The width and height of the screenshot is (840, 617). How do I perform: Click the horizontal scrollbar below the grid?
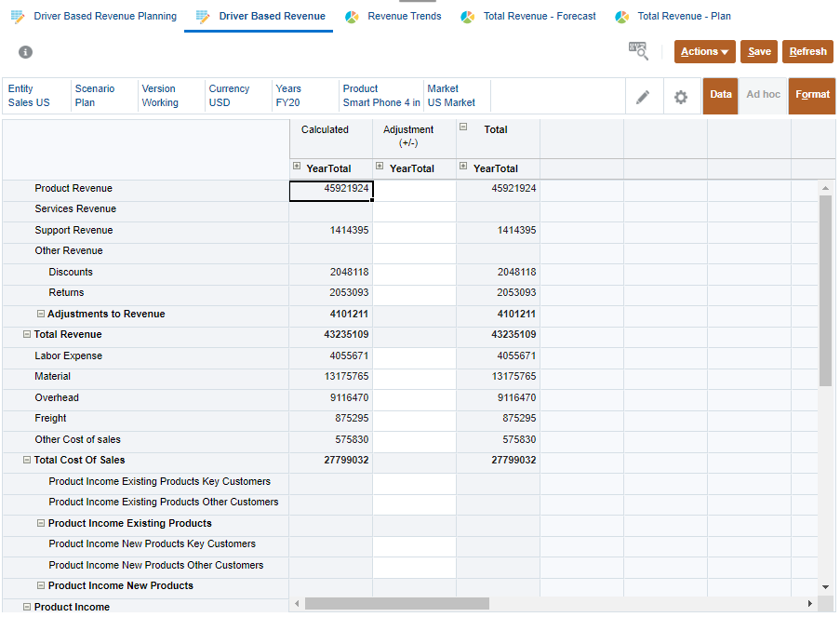(x=398, y=604)
